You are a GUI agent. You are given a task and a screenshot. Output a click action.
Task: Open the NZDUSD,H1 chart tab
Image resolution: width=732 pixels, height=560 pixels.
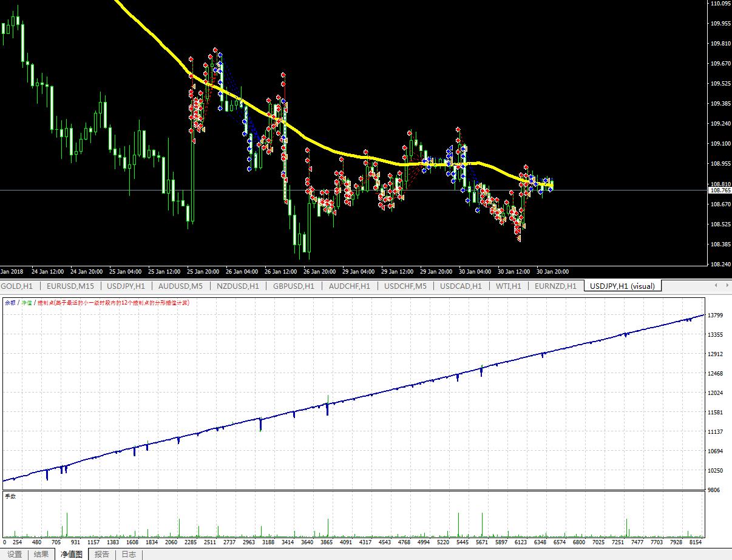pyautogui.click(x=237, y=286)
